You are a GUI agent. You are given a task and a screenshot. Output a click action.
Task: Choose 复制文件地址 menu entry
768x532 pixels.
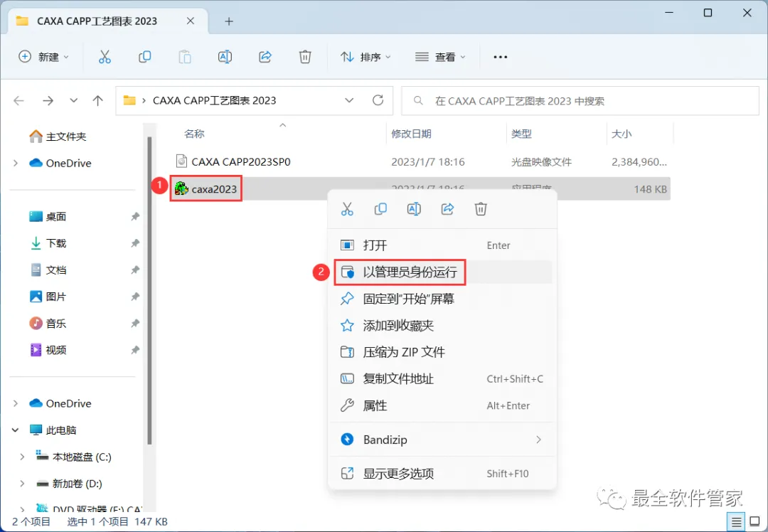tap(442, 378)
